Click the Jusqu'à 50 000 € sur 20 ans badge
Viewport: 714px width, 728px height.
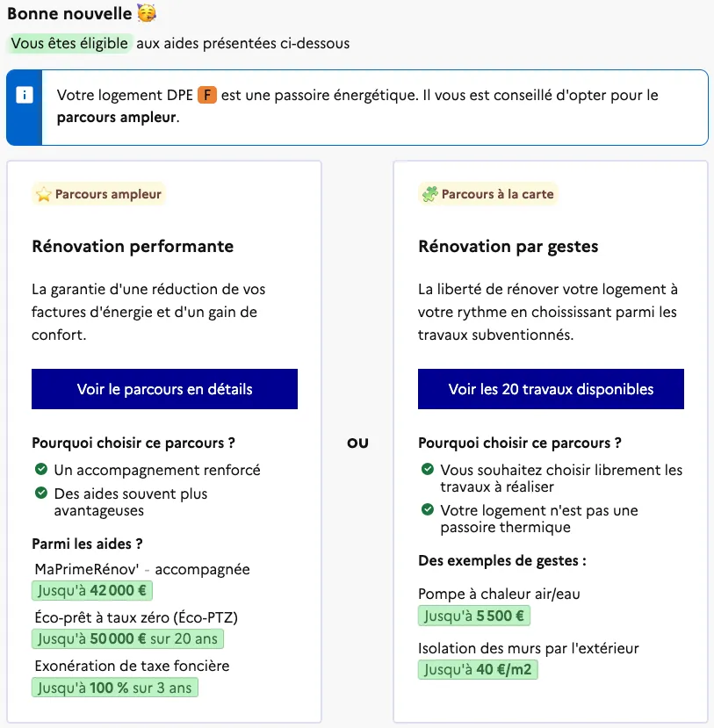[x=127, y=638]
